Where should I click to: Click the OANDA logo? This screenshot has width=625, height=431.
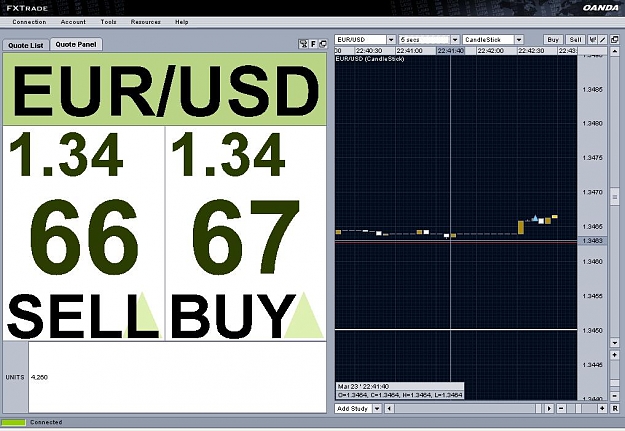click(600, 8)
